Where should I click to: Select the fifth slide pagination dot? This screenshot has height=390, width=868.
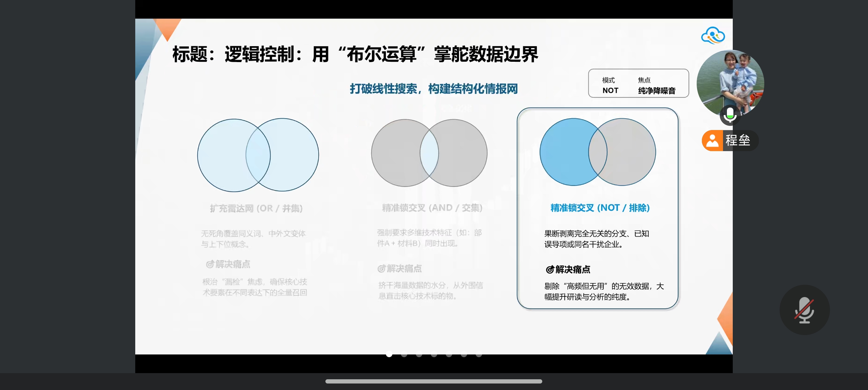[x=449, y=354]
